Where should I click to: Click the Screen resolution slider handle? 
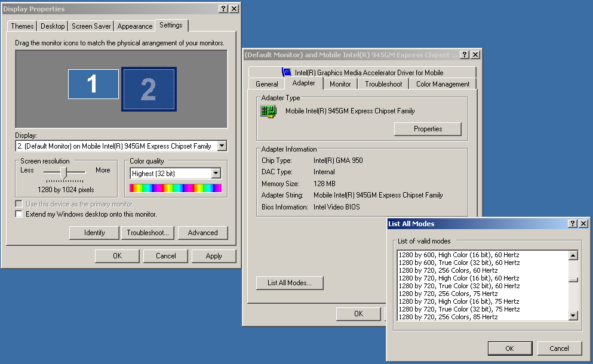click(63, 172)
